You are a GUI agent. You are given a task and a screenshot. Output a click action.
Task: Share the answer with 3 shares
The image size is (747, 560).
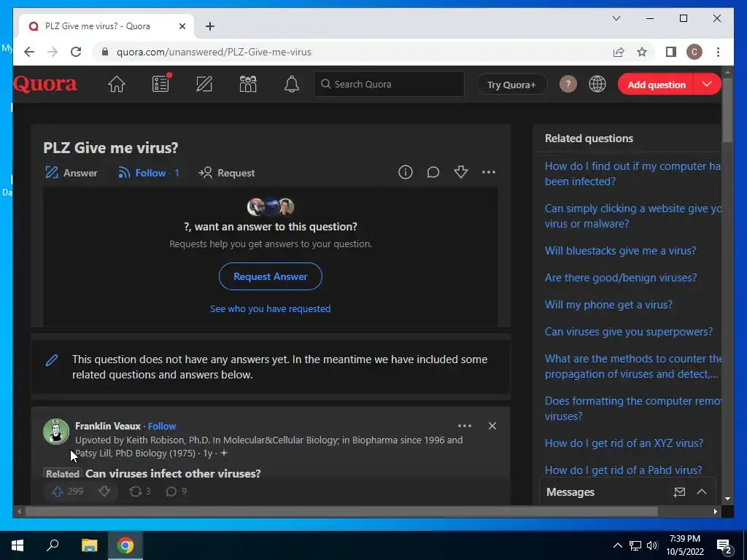click(x=139, y=491)
